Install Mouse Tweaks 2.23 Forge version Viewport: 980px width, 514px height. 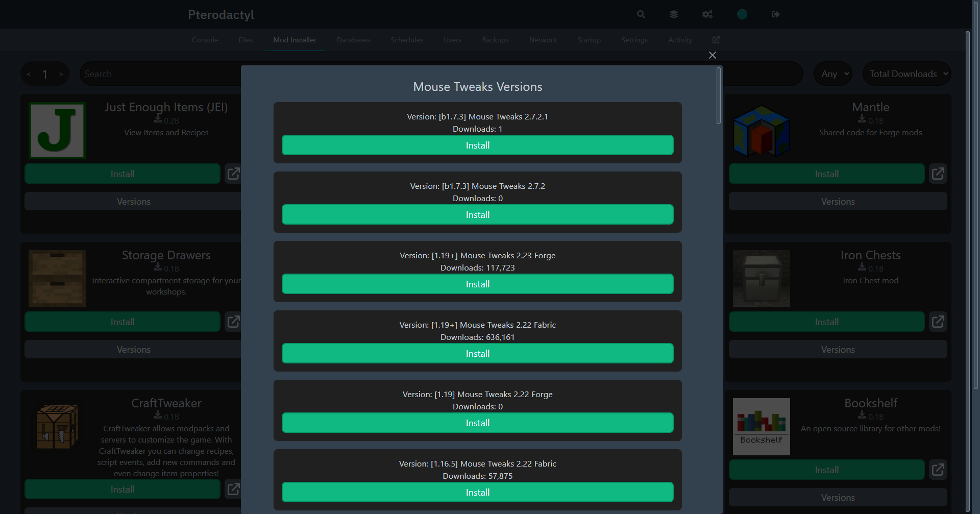pos(477,284)
